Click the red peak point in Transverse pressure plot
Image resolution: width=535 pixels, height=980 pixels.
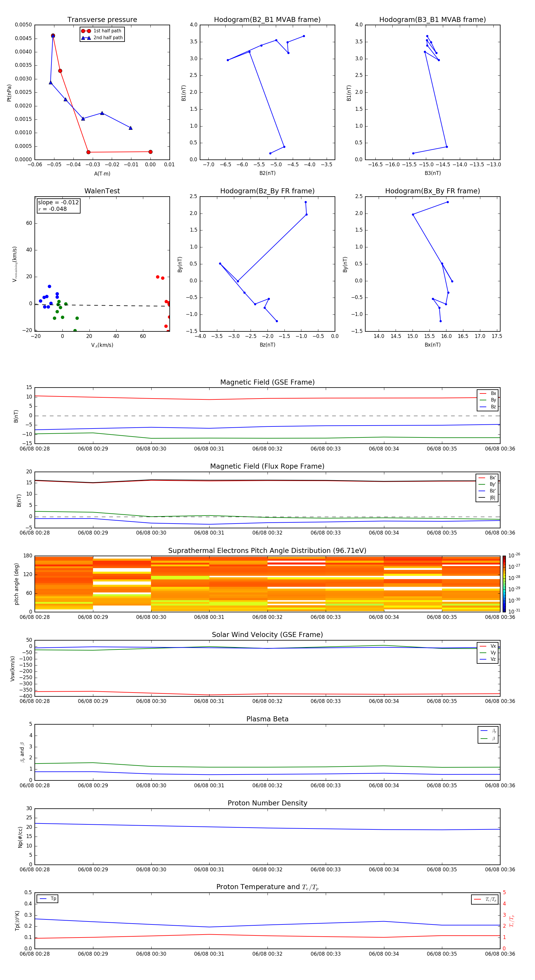coord(53,35)
